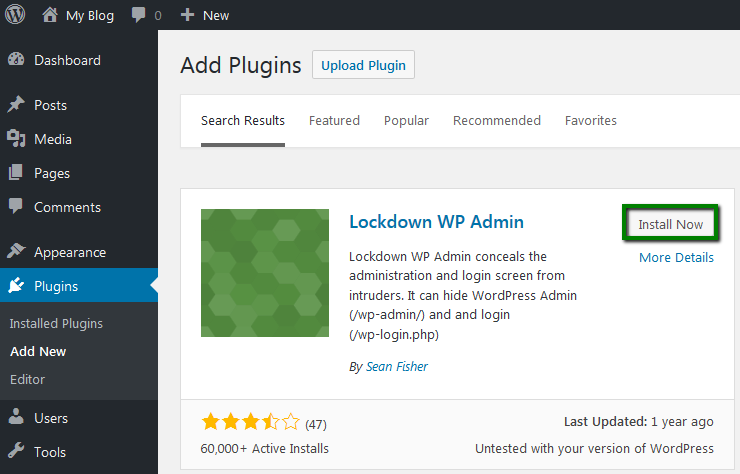
Task: Open the Recommended tab
Action: pos(496,120)
